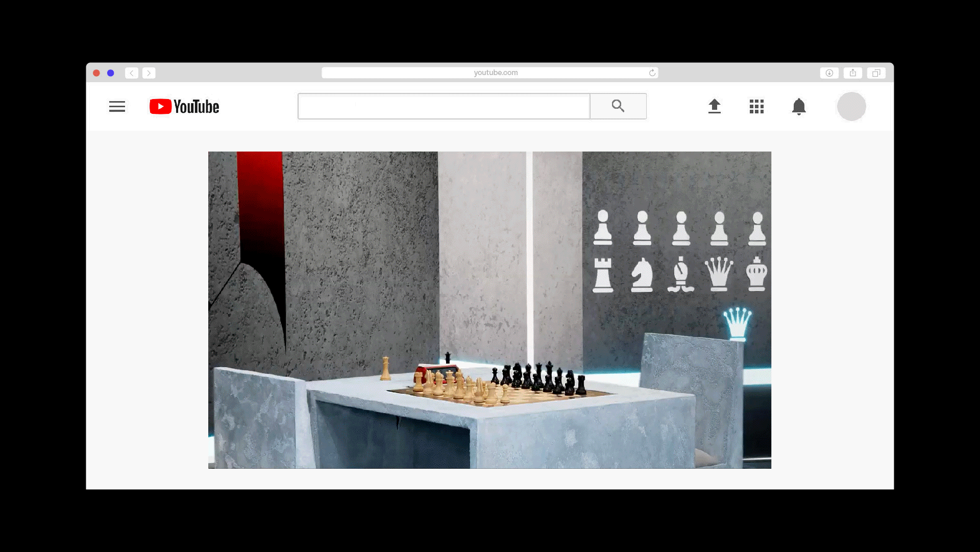Reload the page in address bar
Image resolution: width=980 pixels, height=552 pixels.
pyautogui.click(x=652, y=73)
